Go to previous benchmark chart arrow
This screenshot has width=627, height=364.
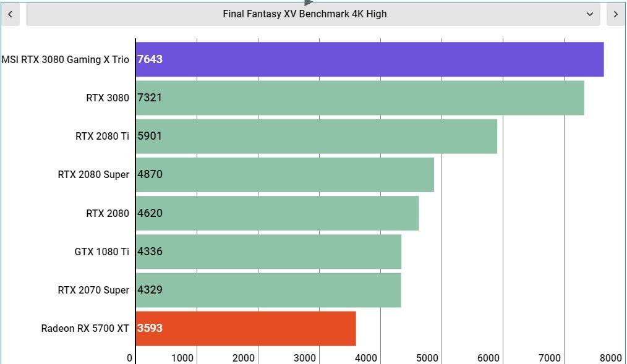10,14
